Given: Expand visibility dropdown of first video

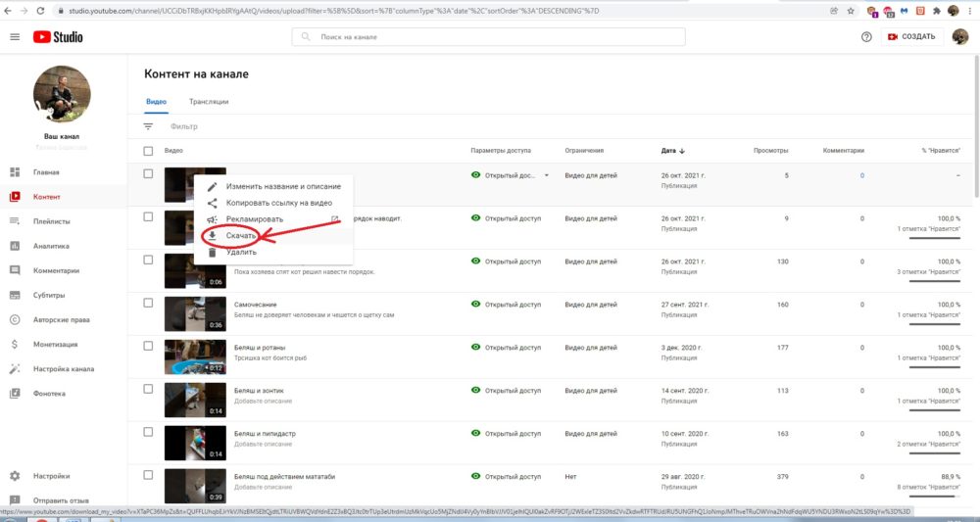Looking at the screenshot, I should point(547,175).
